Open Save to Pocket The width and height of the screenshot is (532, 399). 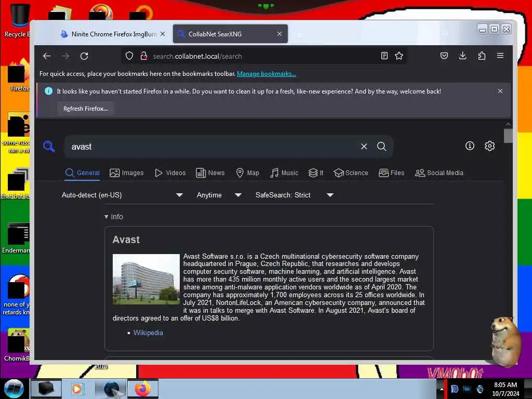[444, 56]
